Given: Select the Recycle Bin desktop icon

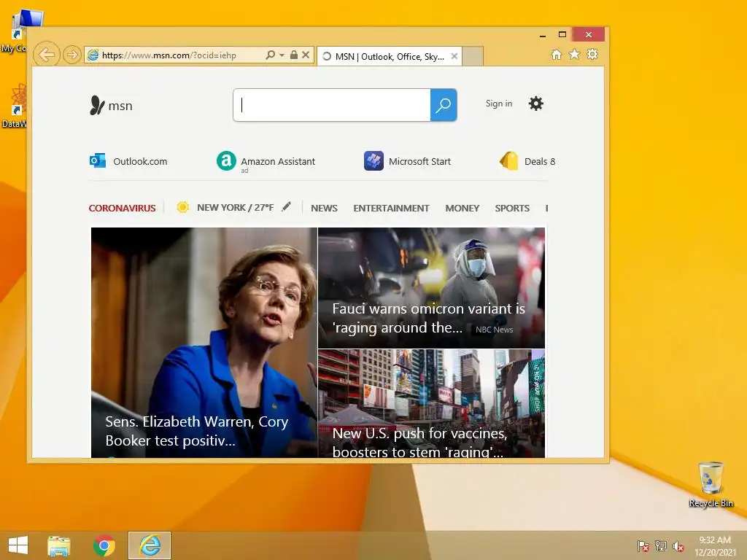Looking at the screenshot, I should [711, 484].
